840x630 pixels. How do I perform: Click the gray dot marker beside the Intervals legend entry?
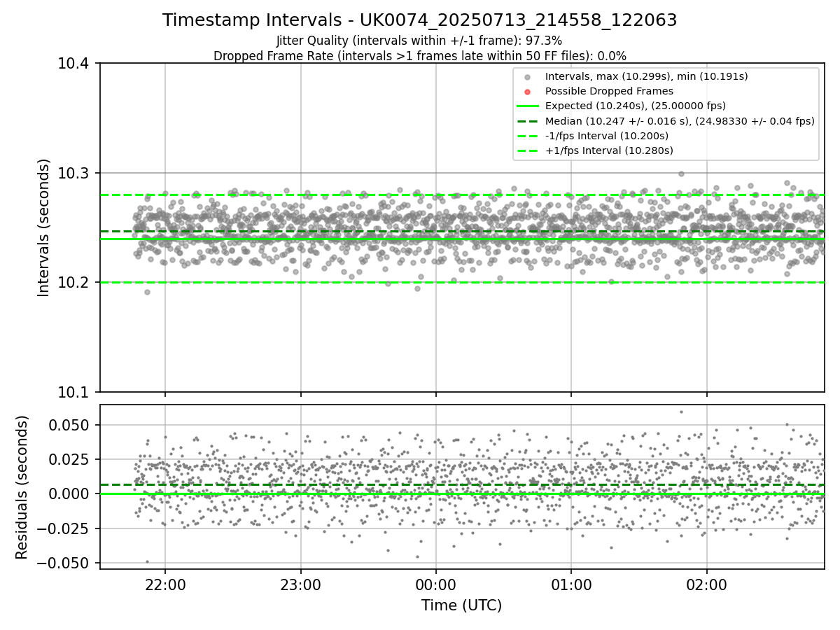pyautogui.click(x=528, y=77)
